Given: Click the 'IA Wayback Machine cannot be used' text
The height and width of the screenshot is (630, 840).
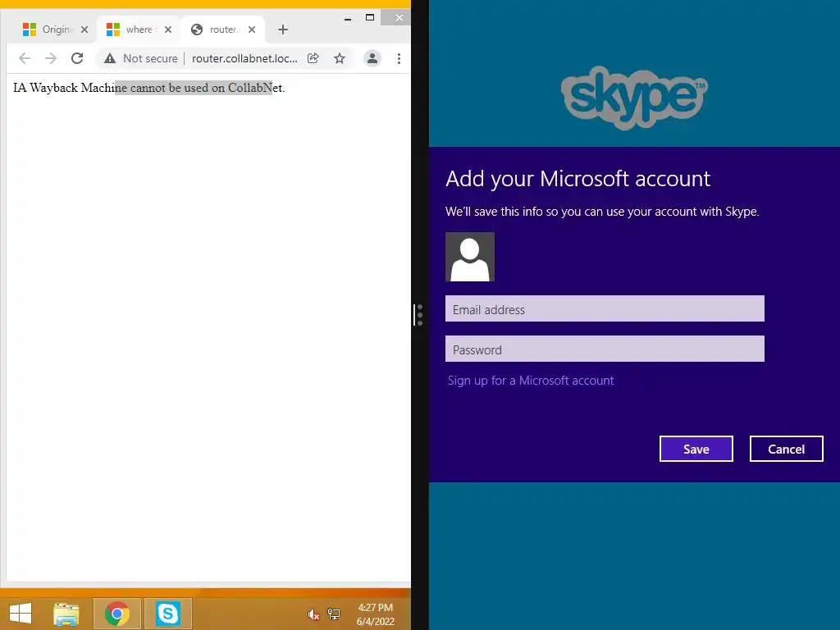Looking at the screenshot, I should pos(149,88).
